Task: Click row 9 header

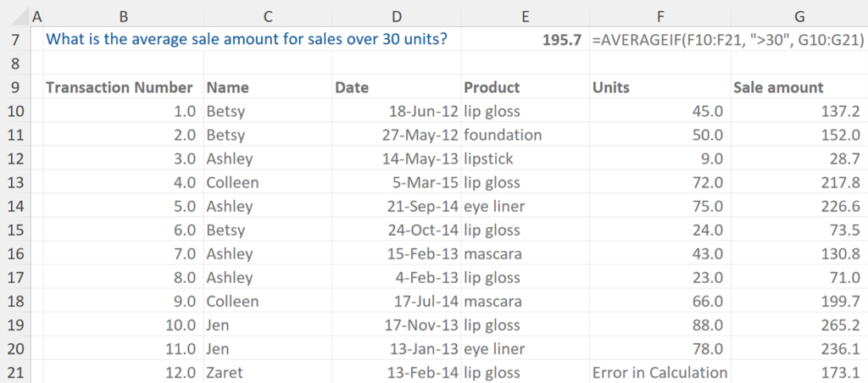Action: pyautogui.click(x=16, y=87)
